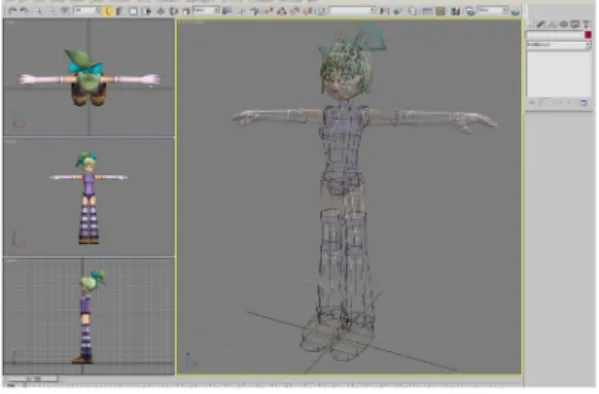Image resolution: width=599 pixels, height=394 pixels.
Task: Switch to the Motion command panel tab
Action: pos(563,24)
